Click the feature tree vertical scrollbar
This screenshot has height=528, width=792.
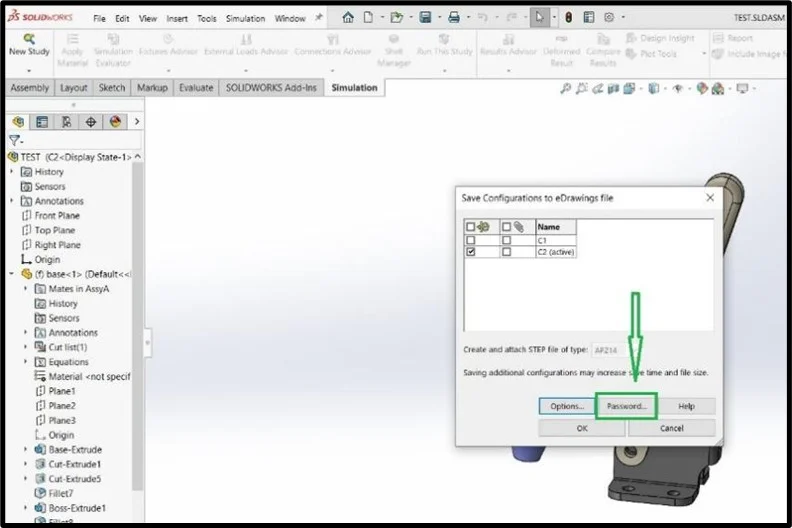(137, 326)
